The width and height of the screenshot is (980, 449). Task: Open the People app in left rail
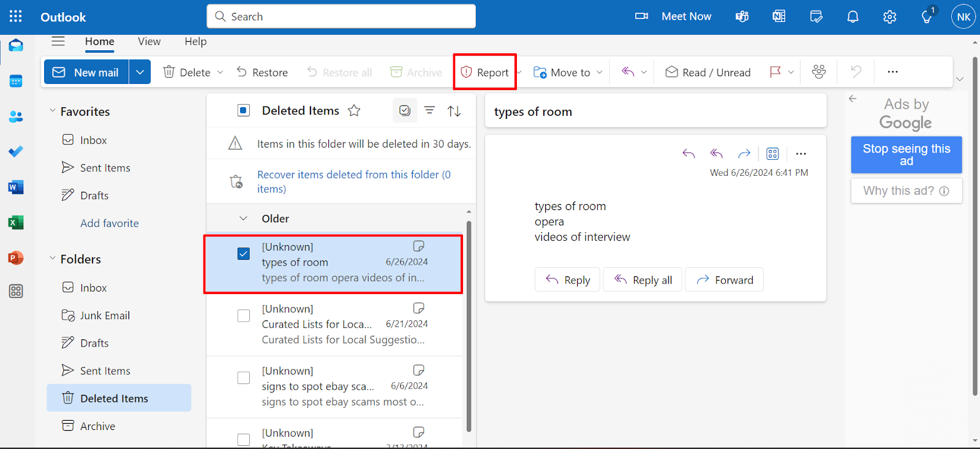16,116
